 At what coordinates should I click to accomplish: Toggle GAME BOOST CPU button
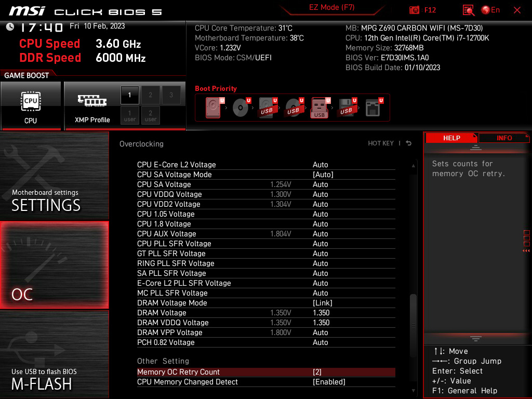point(31,105)
